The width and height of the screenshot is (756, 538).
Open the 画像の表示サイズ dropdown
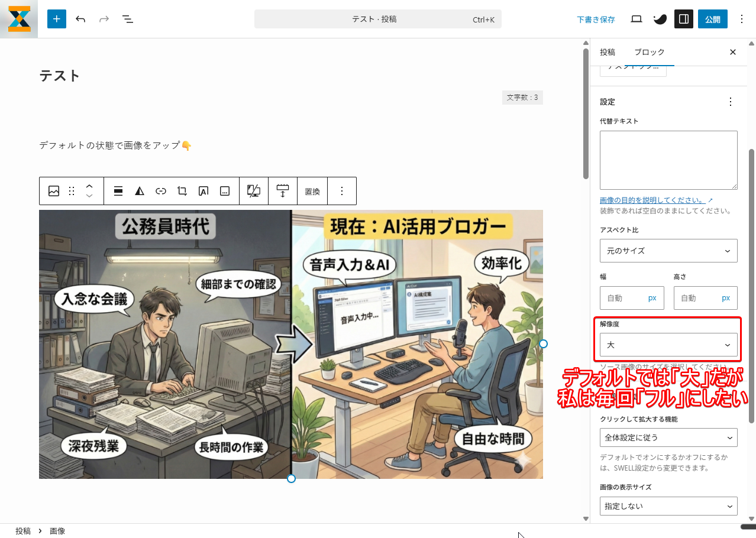[668, 506]
